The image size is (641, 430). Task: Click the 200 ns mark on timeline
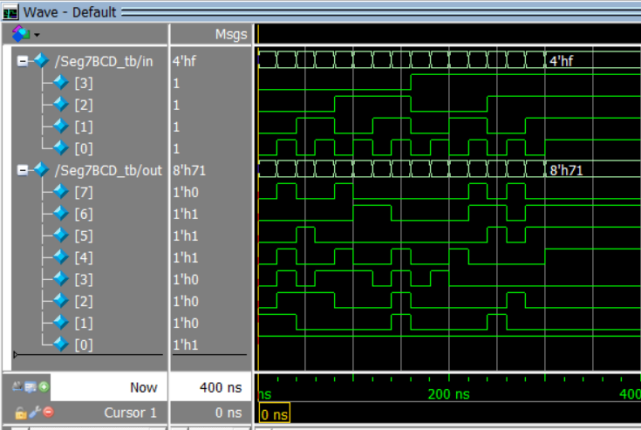pos(448,394)
